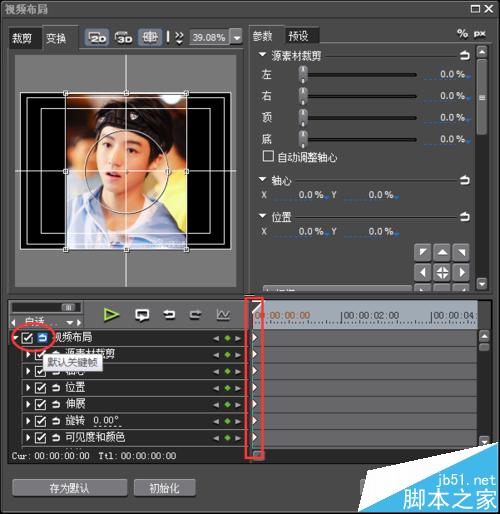The height and width of the screenshot is (514, 500).
Task: Toggle the guide display icon
Action: point(150,37)
